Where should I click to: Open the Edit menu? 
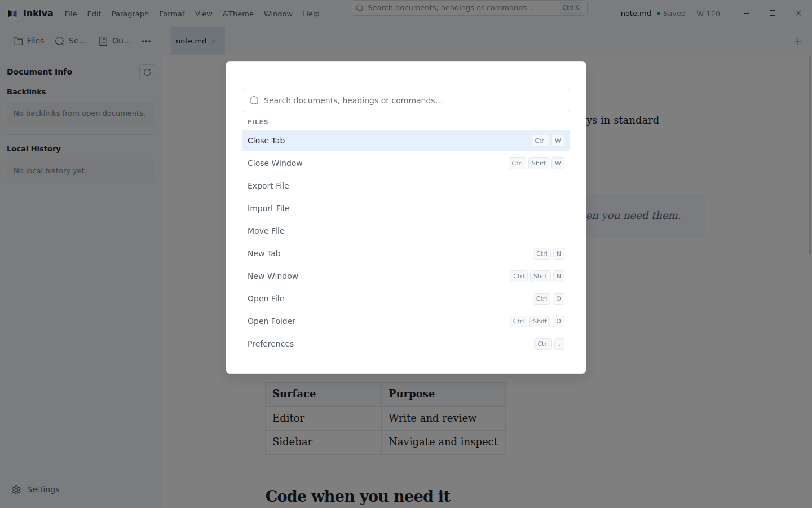point(94,14)
